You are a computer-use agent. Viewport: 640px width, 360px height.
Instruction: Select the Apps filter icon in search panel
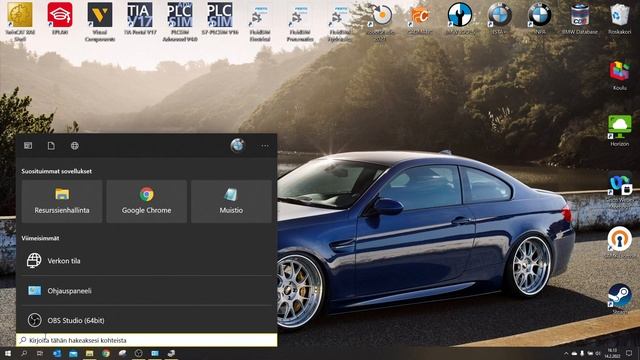tap(28, 146)
